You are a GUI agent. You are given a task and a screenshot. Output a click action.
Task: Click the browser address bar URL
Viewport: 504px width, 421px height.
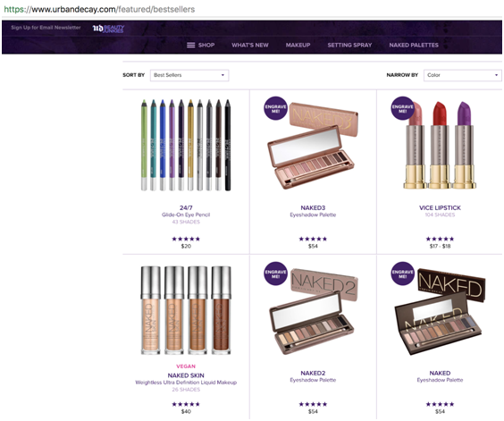(99, 9)
